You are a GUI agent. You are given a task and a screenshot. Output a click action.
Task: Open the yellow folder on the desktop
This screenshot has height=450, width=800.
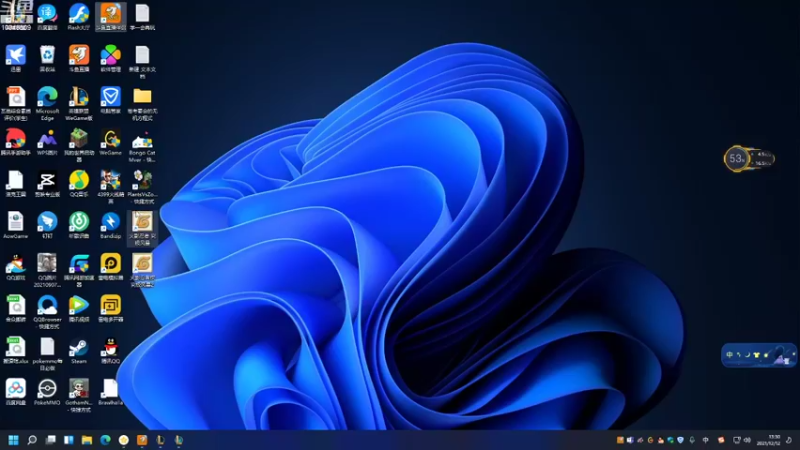tap(142, 104)
